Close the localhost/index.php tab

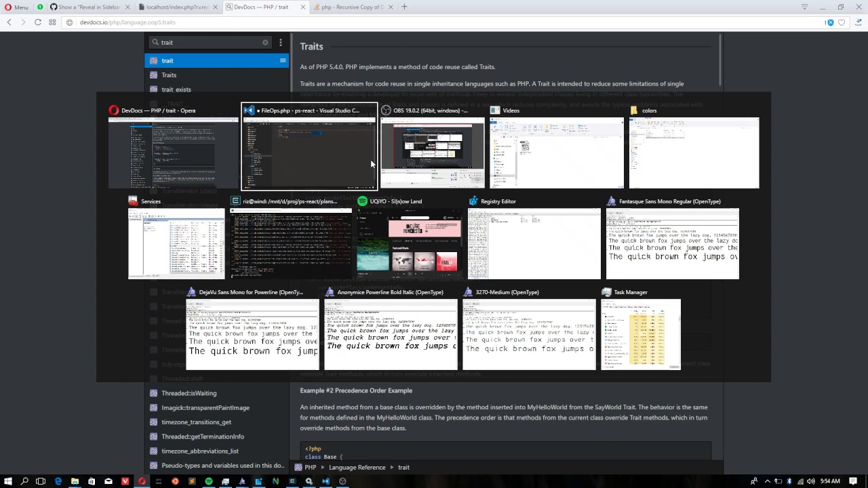pyautogui.click(x=215, y=7)
